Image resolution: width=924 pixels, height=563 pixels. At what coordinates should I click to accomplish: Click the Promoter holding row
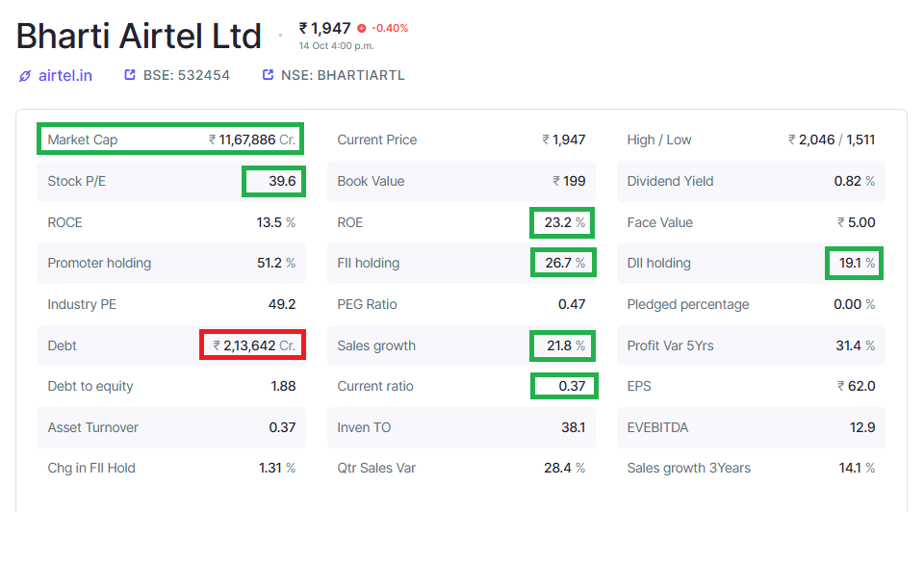(171, 263)
